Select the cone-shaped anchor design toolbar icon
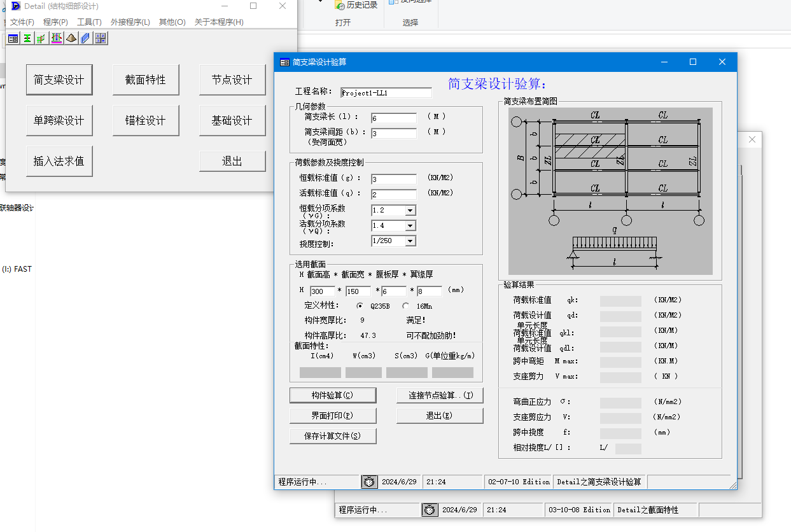The image size is (791, 532). [x=71, y=38]
